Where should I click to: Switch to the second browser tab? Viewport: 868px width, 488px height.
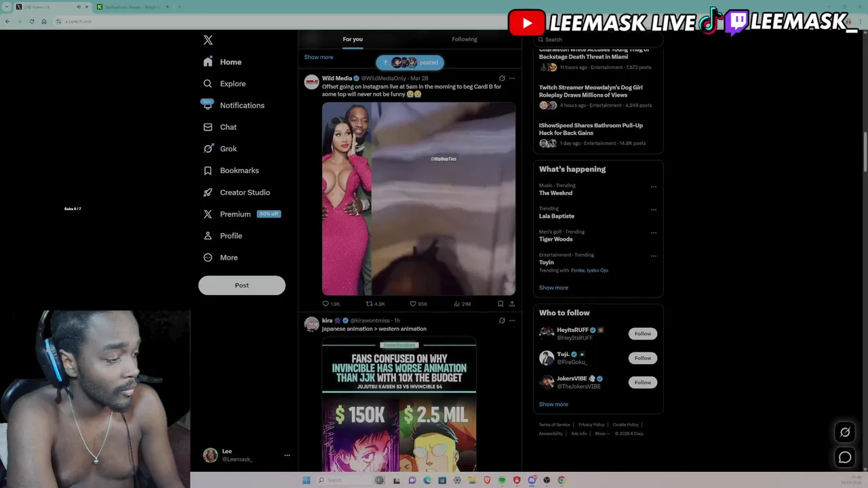(132, 7)
